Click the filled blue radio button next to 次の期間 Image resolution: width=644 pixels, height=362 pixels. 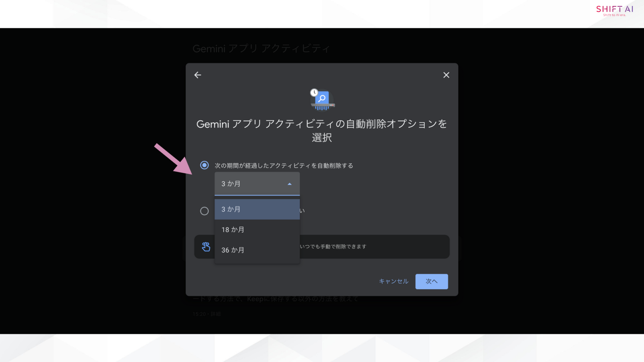tap(204, 165)
